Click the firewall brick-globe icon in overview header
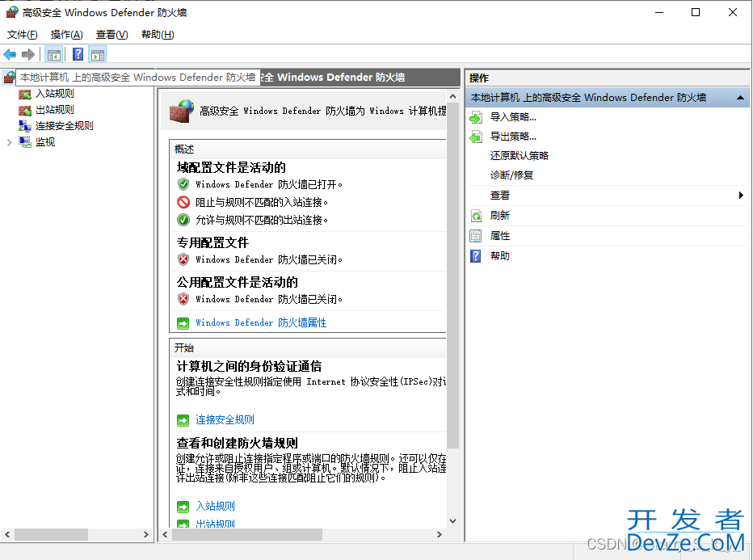The width and height of the screenshot is (753, 560). (182, 111)
